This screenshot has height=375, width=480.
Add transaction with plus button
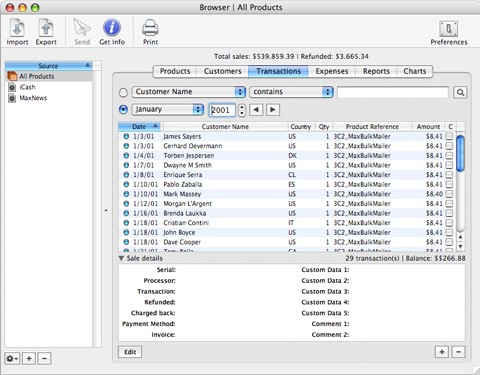coord(442,352)
